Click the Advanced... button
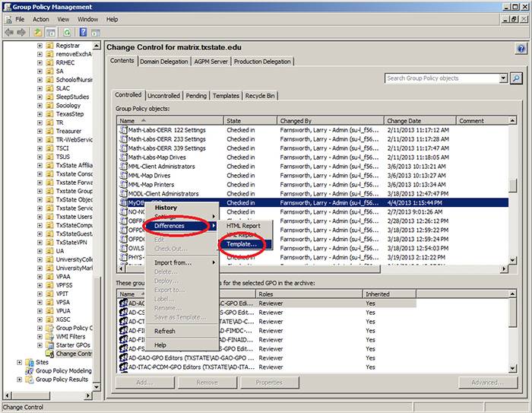 coord(488,383)
